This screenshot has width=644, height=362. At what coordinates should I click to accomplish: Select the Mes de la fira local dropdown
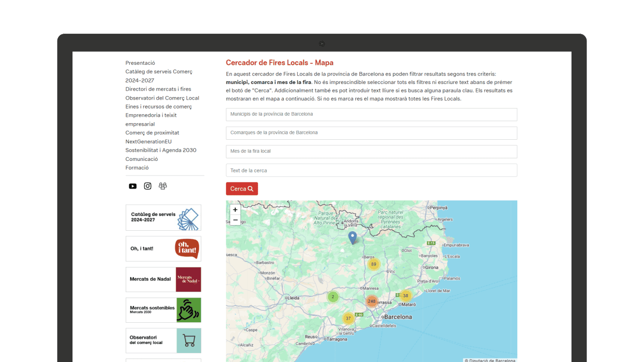tap(371, 151)
